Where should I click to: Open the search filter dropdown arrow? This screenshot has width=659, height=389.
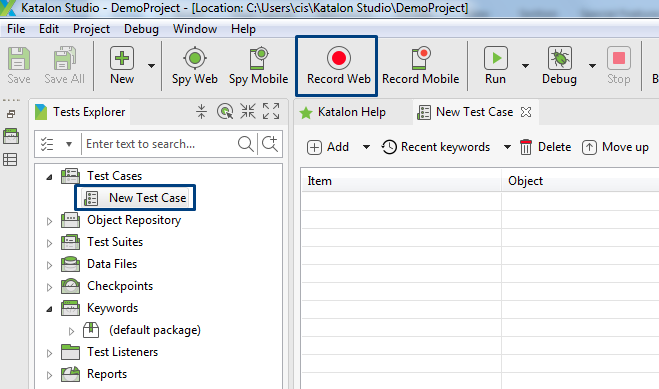[x=69, y=144]
